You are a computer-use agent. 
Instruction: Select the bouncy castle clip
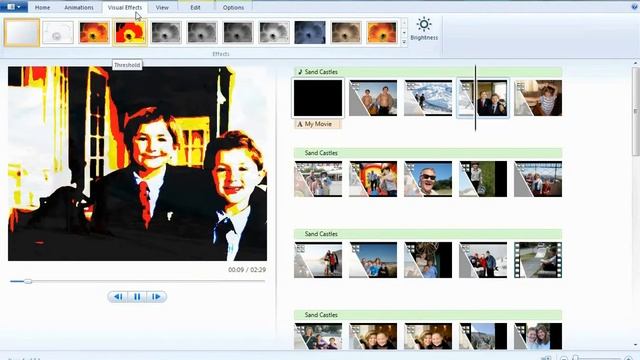pos(373,179)
